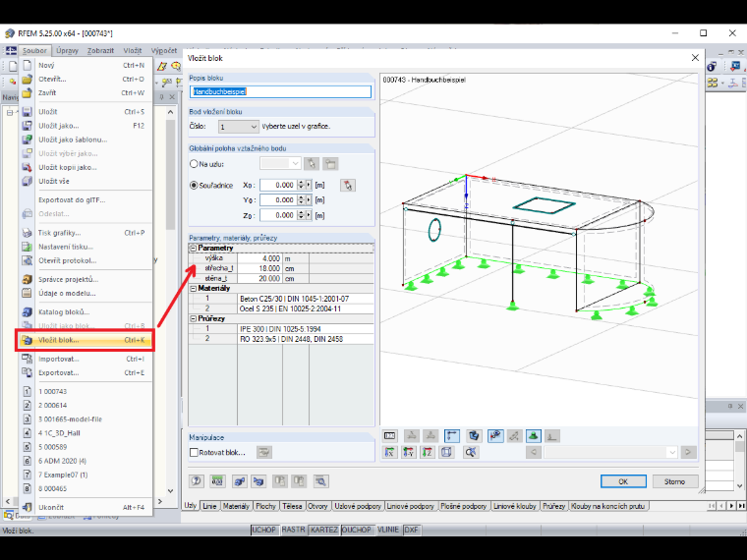
Task: Open the Úpravy menu
Action: [x=67, y=50]
